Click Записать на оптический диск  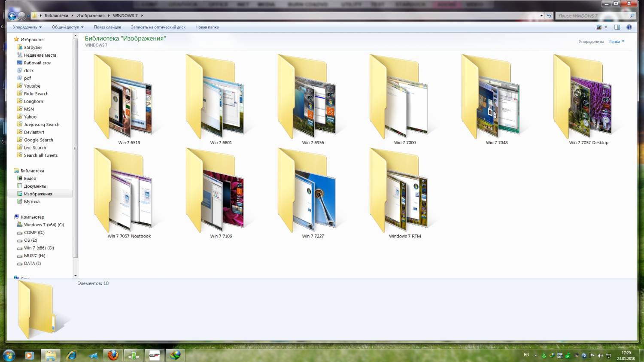pos(158,27)
